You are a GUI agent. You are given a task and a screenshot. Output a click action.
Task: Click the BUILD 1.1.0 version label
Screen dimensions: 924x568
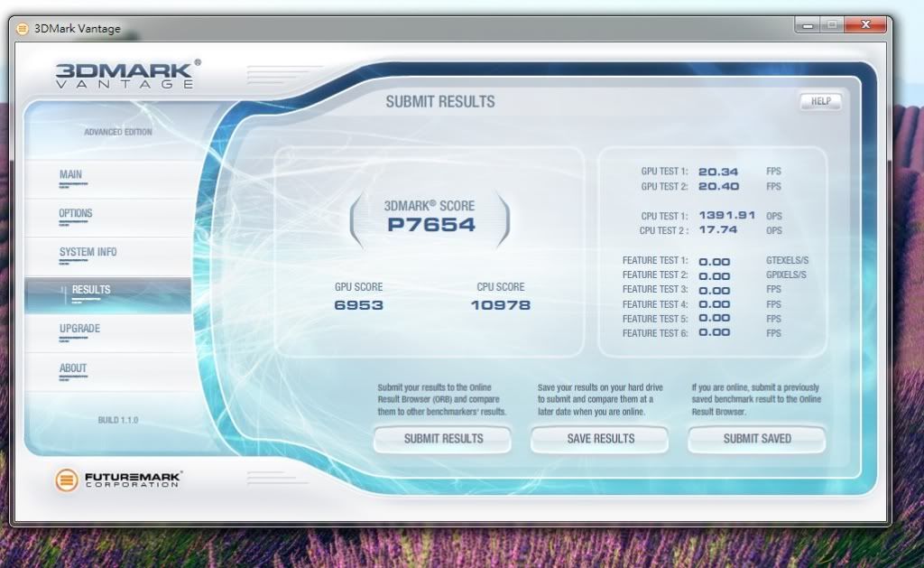117,421
